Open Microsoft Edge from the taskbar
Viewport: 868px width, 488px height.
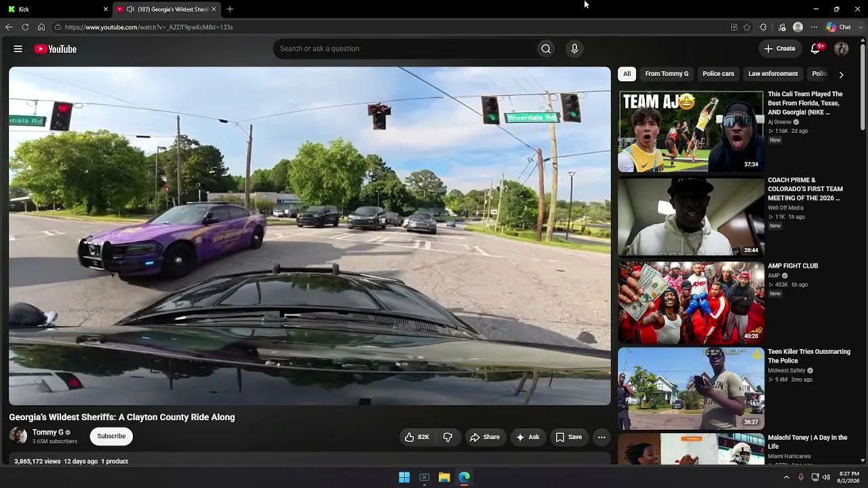click(465, 477)
